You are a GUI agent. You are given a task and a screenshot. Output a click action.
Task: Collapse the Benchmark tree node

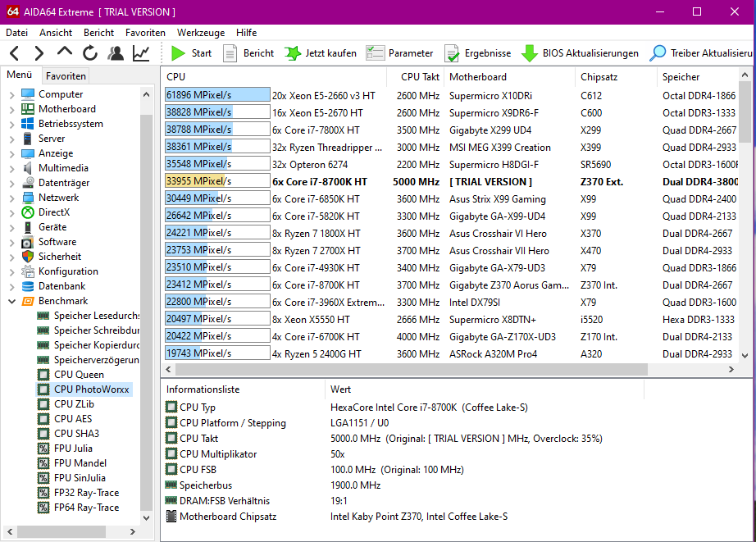coord(12,302)
